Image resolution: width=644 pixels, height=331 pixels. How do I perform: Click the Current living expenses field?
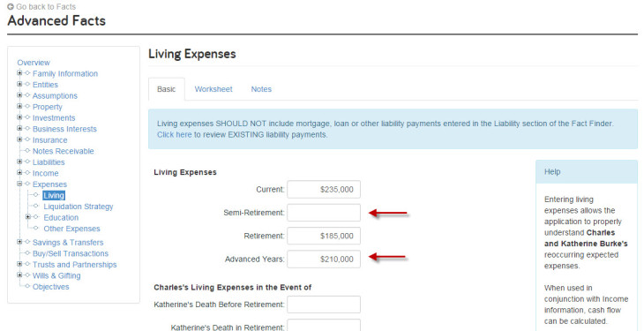click(324, 189)
